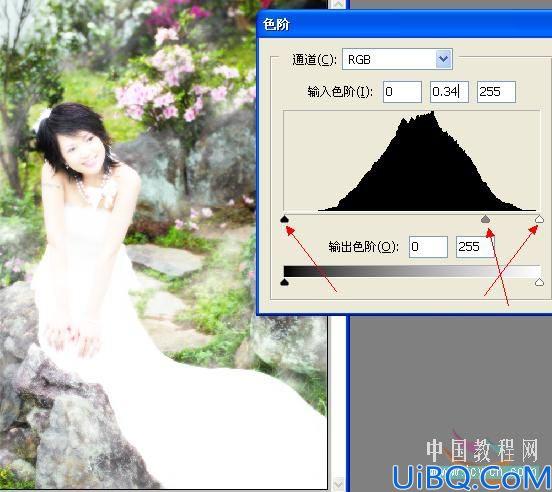Click the 色阶 dialog title bar
The height and width of the screenshot is (492, 552).
tap(404, 24)
